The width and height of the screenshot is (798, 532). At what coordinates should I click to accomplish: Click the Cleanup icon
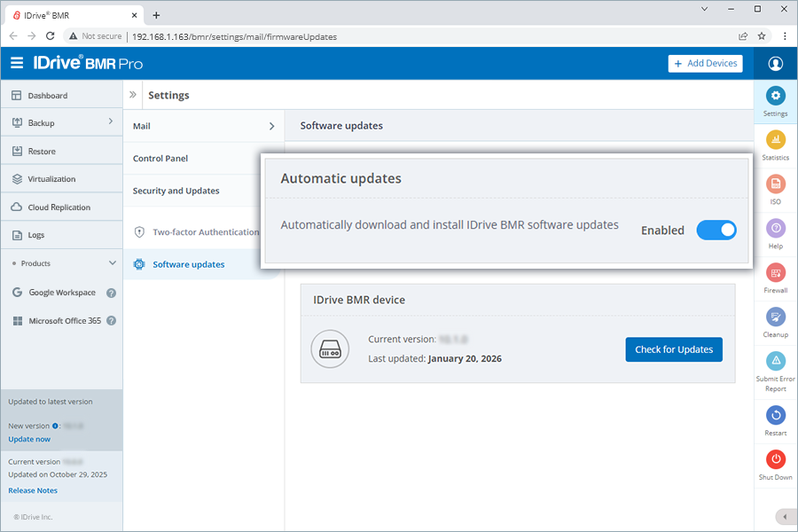pyautogui.click(x=775, y=317)
